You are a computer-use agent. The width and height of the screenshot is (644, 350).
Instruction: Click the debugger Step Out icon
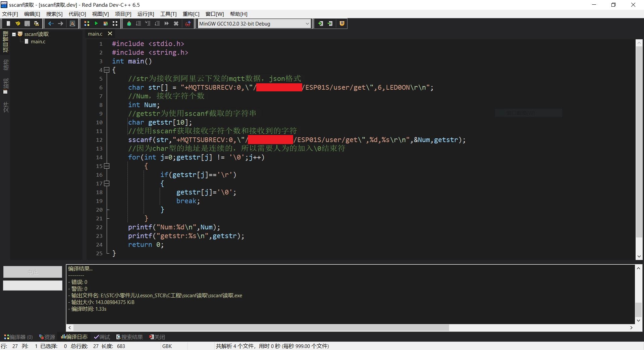tap(157, 24)
